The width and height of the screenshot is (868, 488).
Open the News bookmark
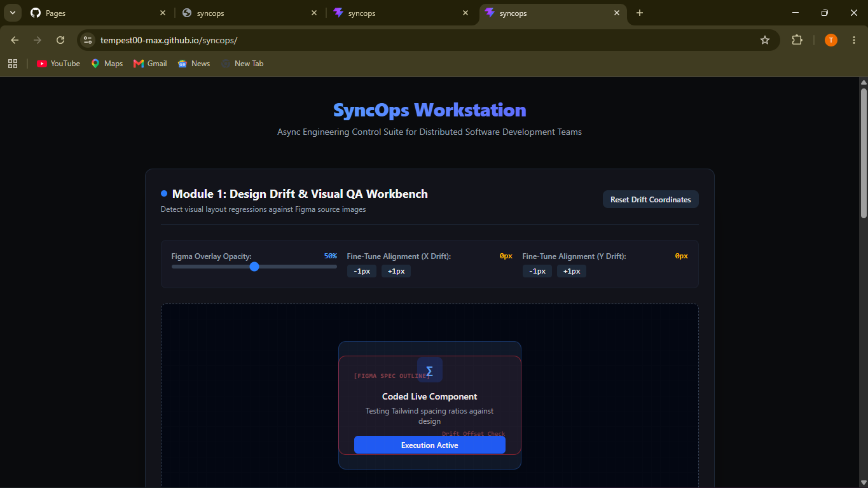coord(194,64)
